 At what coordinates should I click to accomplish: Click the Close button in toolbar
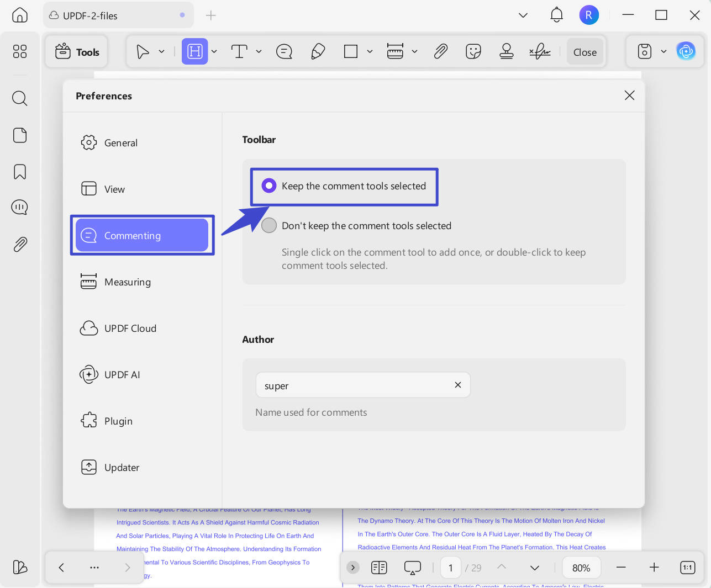click(x=585, y=52)
